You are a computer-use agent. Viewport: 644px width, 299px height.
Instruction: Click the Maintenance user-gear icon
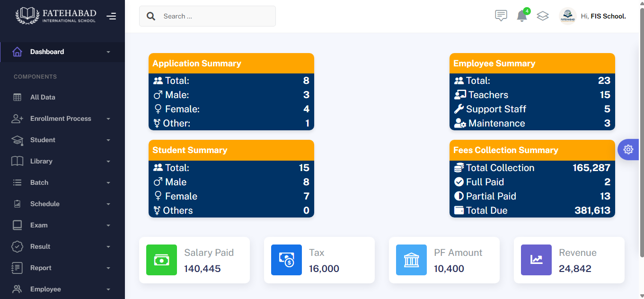[460, 123]
